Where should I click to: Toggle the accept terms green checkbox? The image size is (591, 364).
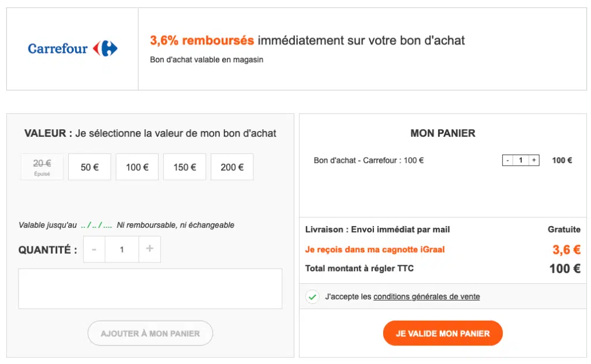pyautogui.click(x=312, y=297)
